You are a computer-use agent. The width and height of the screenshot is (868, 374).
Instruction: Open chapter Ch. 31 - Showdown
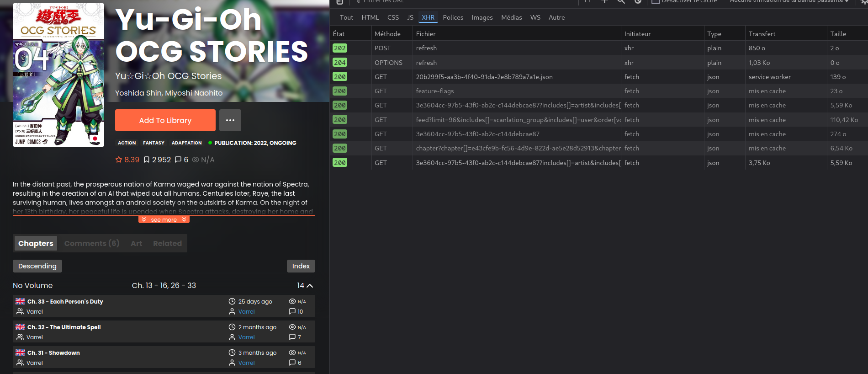point(53,353)
